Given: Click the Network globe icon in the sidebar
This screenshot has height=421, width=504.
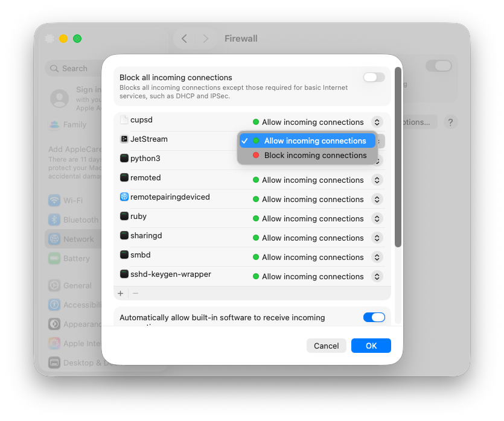Looking at the screenshot, I should [x=54, y=239].
